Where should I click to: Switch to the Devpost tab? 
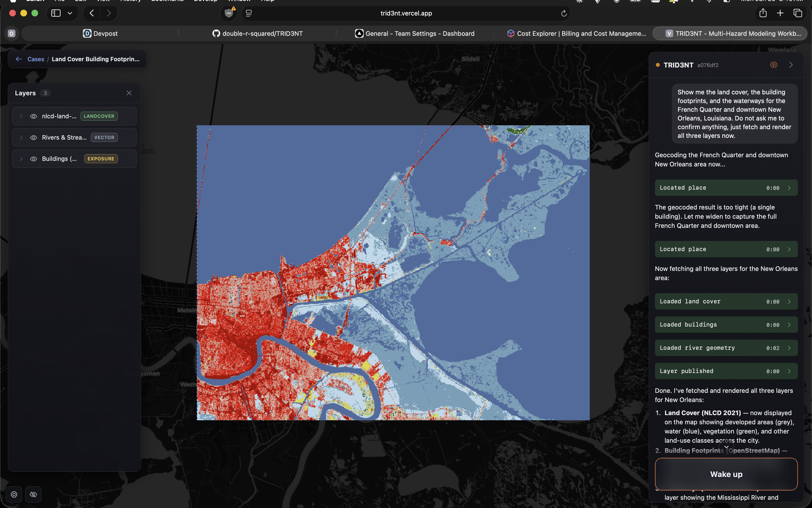pos(100,33)
